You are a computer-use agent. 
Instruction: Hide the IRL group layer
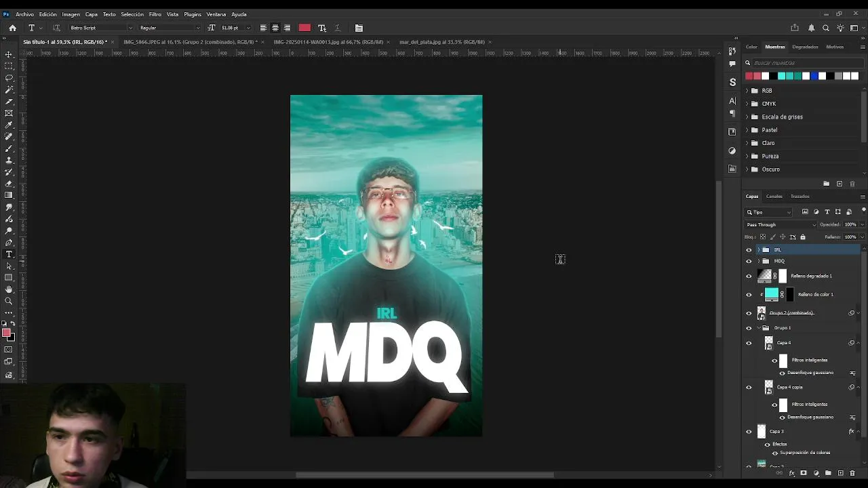pyautogui.click(x=749, y=250)
